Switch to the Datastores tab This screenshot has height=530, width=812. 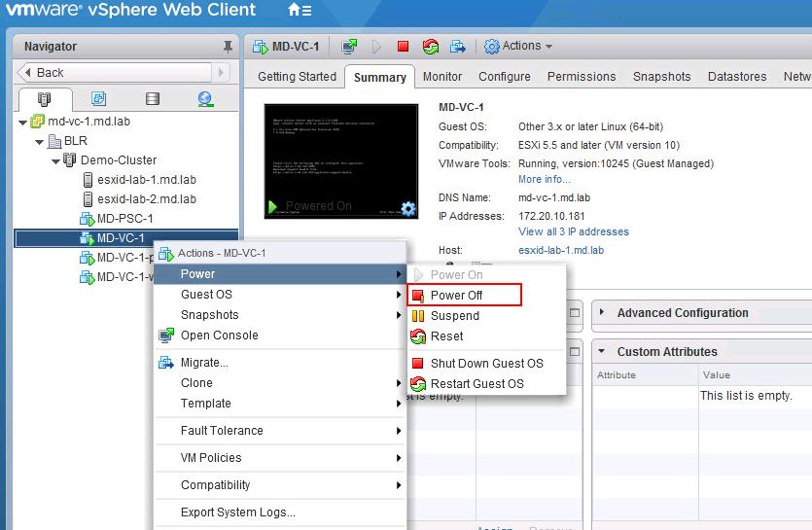coord(737,77)
